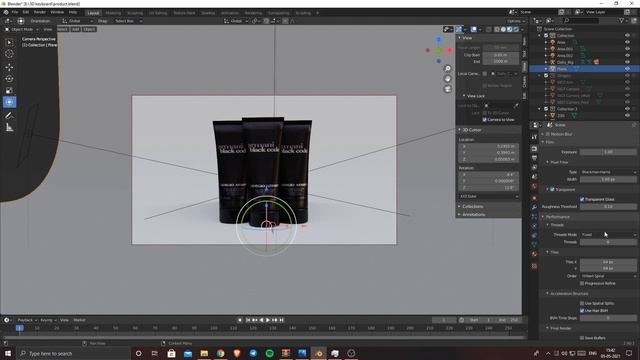Image resolution: width=640 pixels, height=360 pixels.
Task: Open the Object Mode dropdown
Action: point(22,29)
